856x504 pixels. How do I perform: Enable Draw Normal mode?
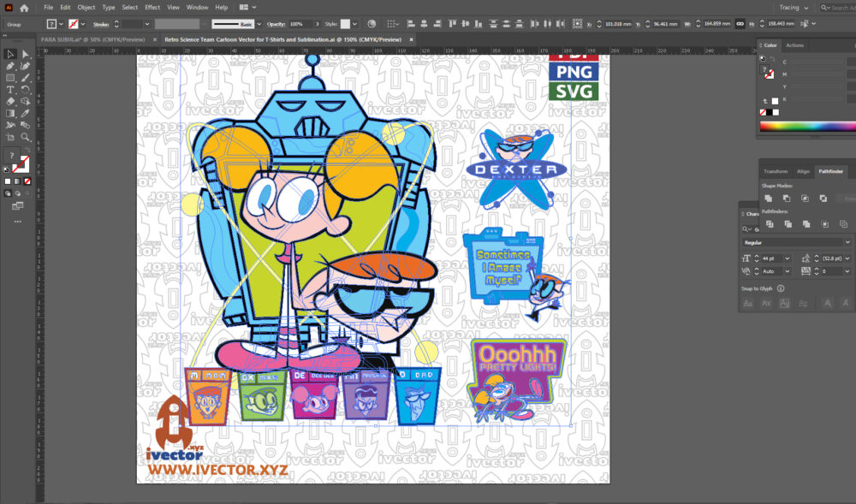tap(8, 193)
